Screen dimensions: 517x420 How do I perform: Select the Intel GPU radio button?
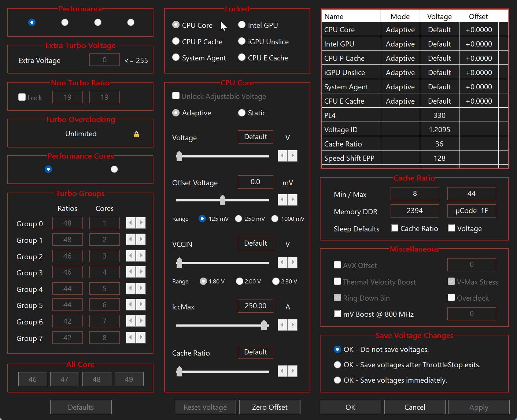pyautogui.click(x=242, y=25)
